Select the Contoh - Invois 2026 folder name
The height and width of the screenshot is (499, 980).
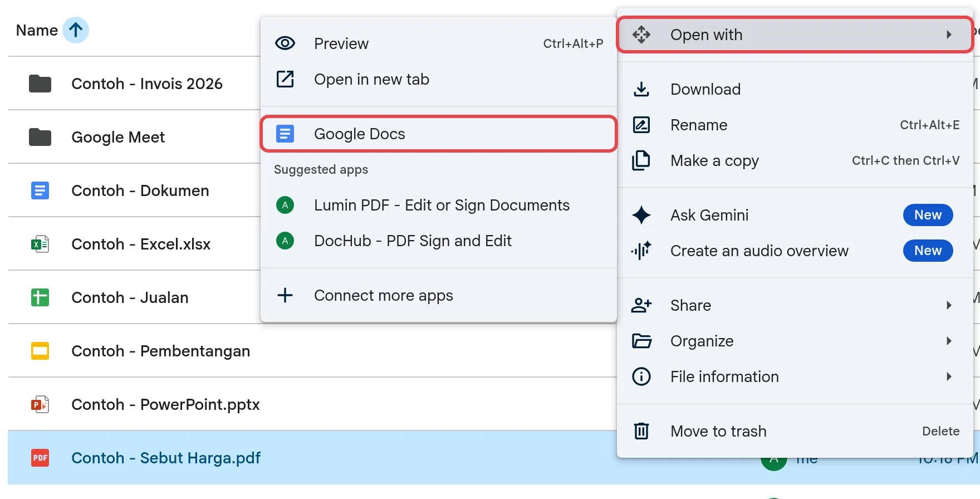pos(147,84)
